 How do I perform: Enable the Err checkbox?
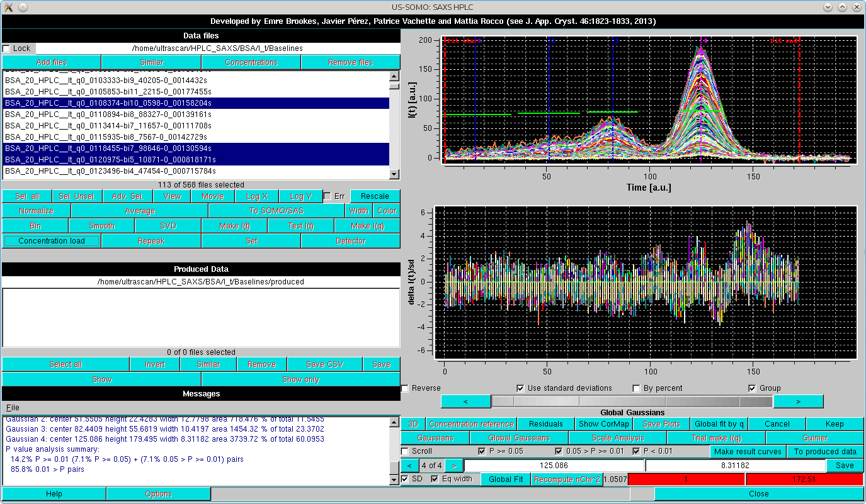327,196
